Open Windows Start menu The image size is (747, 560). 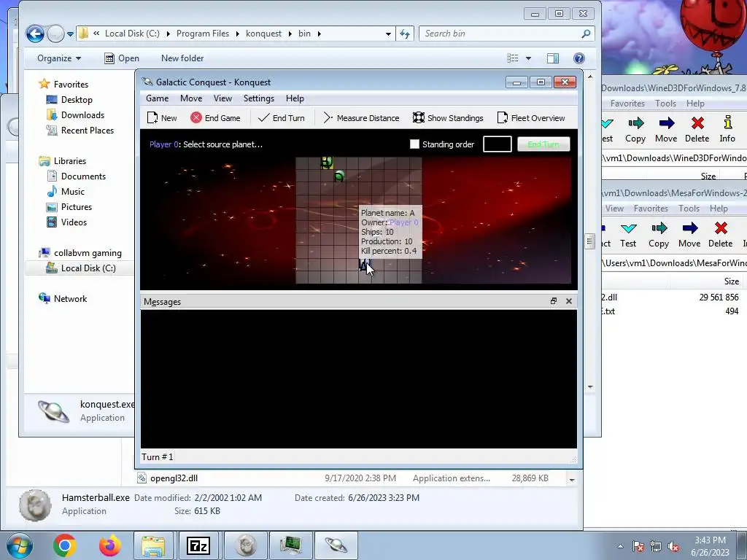click(19, 545)
